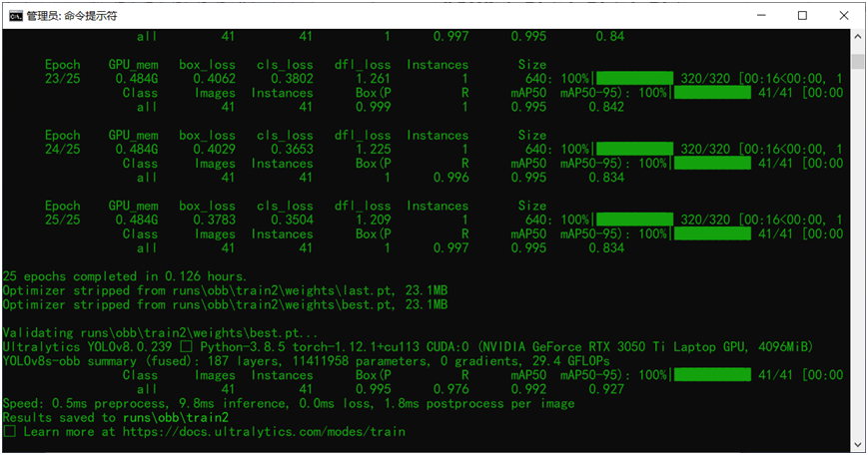Click the epoch value 24/25

[x=63, y=150]
